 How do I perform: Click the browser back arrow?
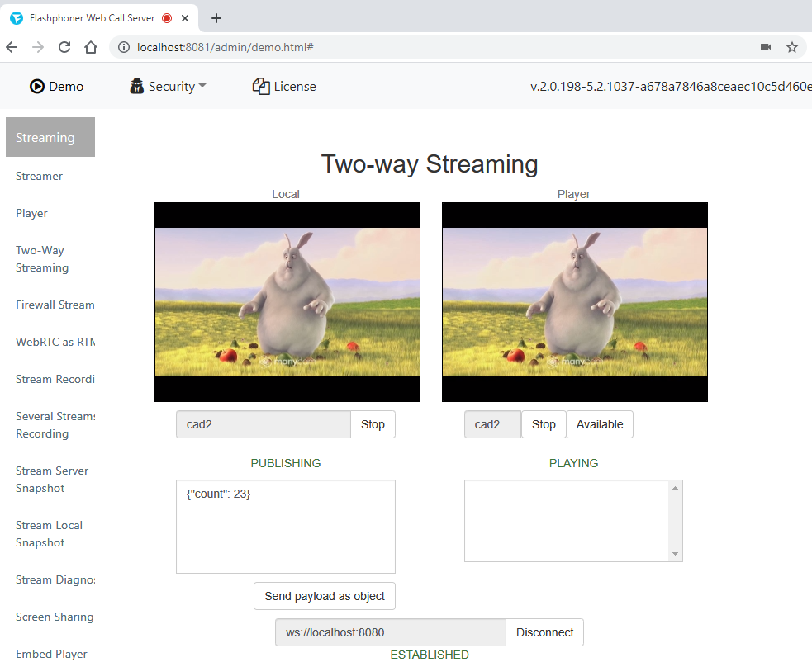pos(13,47)
